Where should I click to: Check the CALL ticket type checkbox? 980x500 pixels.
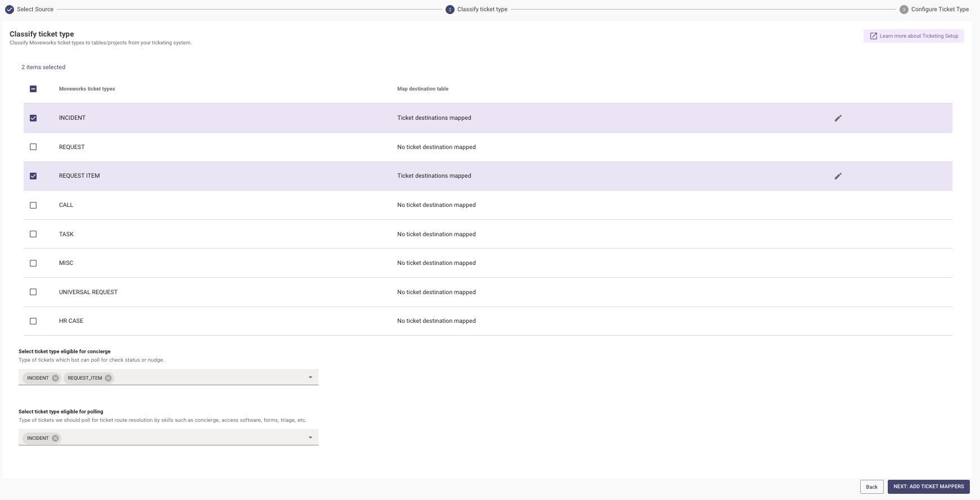coord(33,205)
